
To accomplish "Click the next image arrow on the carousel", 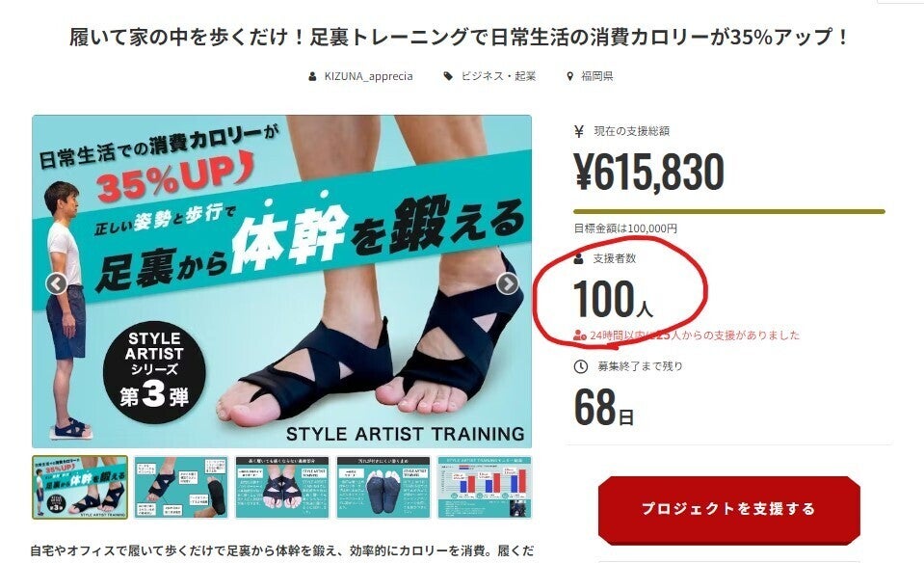I will pos(508,284).
